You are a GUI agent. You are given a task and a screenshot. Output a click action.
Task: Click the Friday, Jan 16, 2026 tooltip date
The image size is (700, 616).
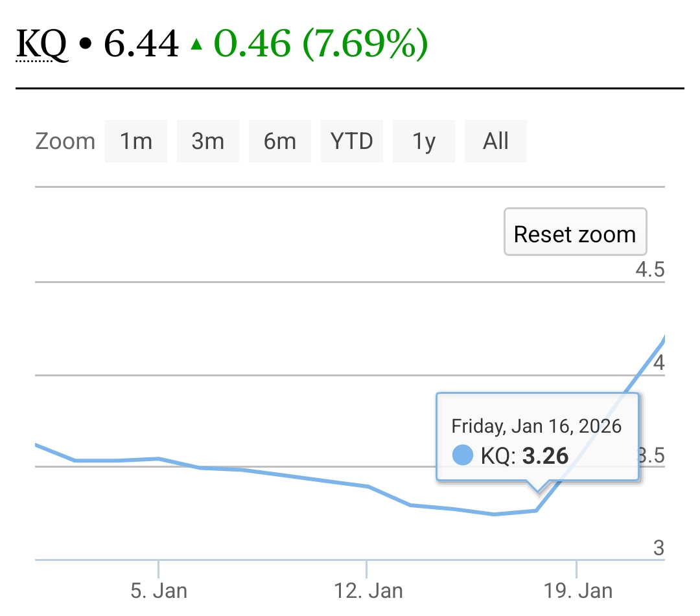click(x=537, y=426)
